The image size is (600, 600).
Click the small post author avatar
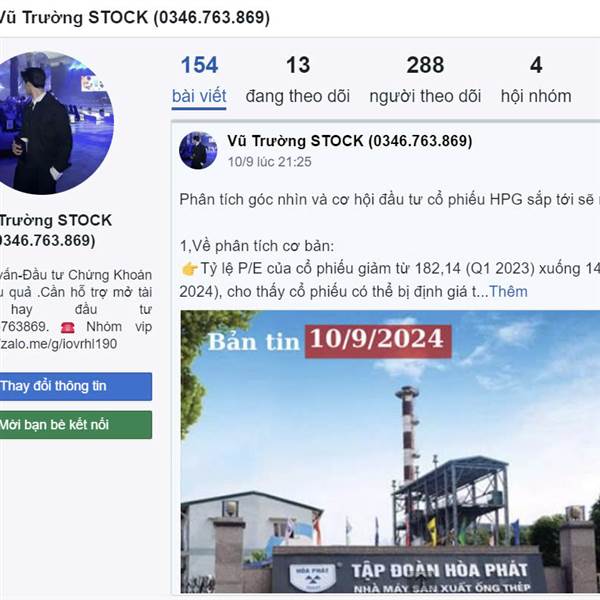coord(198,150)
